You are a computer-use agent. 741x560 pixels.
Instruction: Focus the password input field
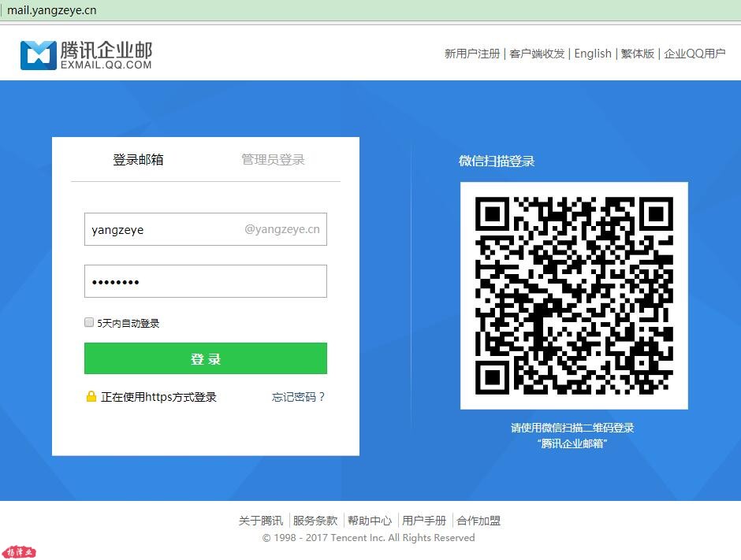click(x=206, y=281)
